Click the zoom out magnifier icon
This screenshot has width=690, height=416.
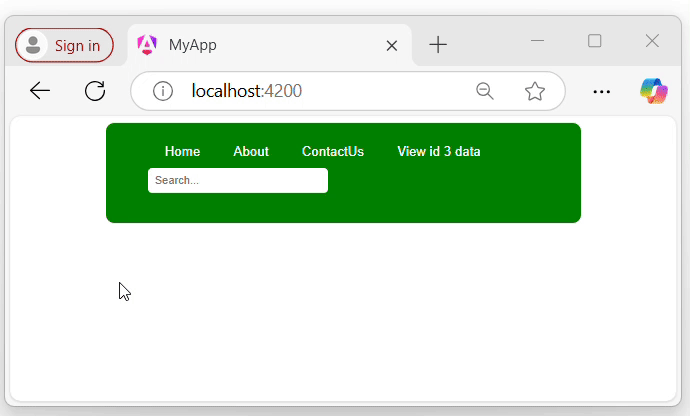tap(484, 91)
